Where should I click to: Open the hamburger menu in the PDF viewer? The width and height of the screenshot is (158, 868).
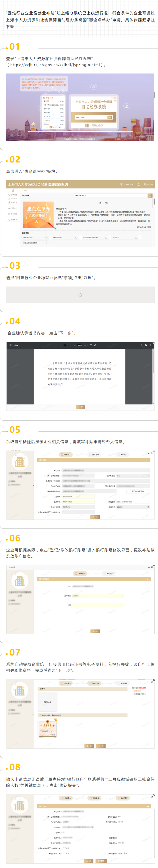(x=10, y=345)
